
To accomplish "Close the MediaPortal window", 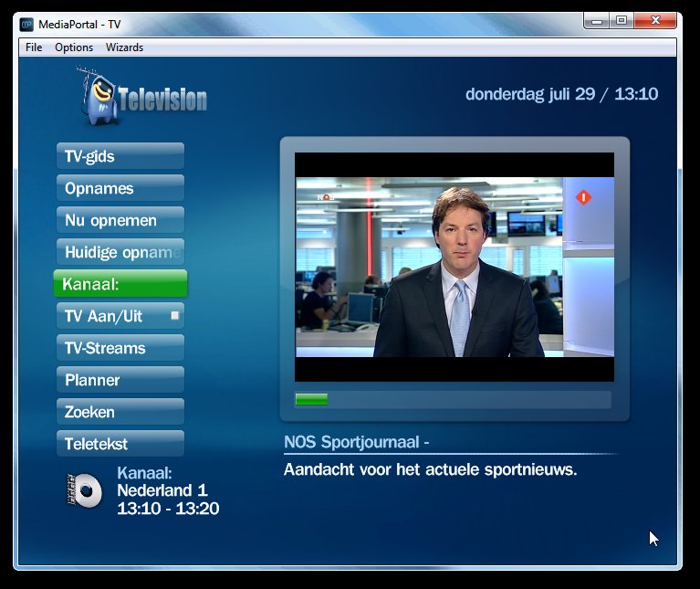I will [x=655, y=20].
